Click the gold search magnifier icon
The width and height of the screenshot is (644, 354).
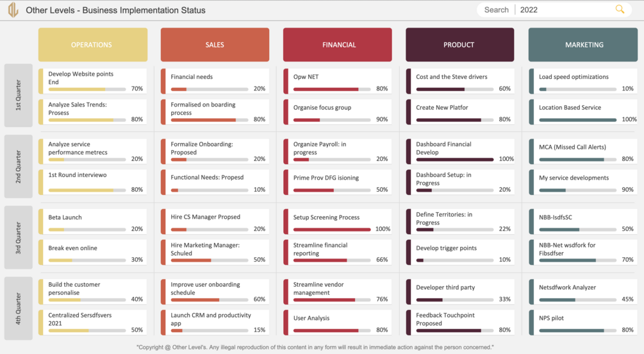pos(620,10)
